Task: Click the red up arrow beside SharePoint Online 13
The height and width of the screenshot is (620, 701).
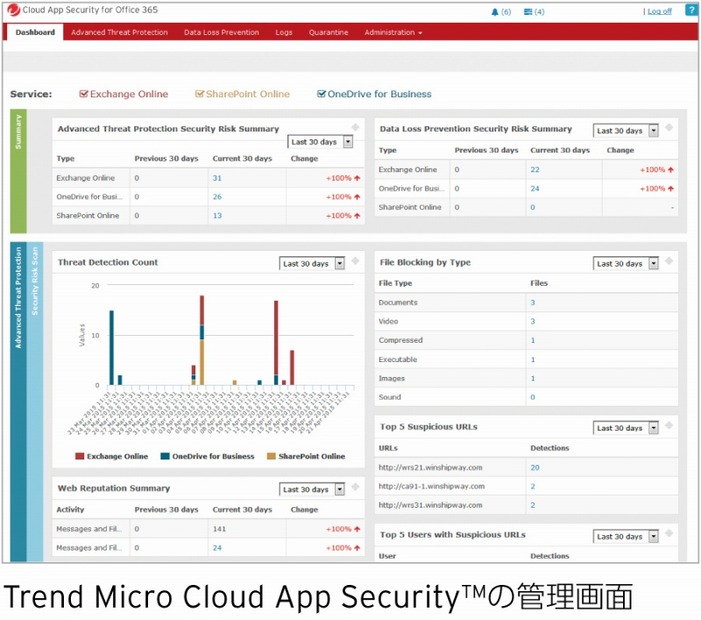Action: [357, 215]
